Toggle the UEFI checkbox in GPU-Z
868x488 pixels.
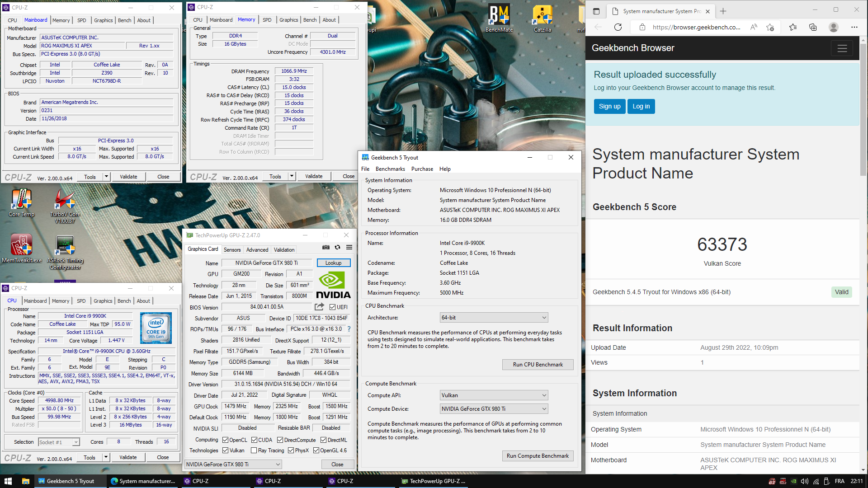pos(332,307)
